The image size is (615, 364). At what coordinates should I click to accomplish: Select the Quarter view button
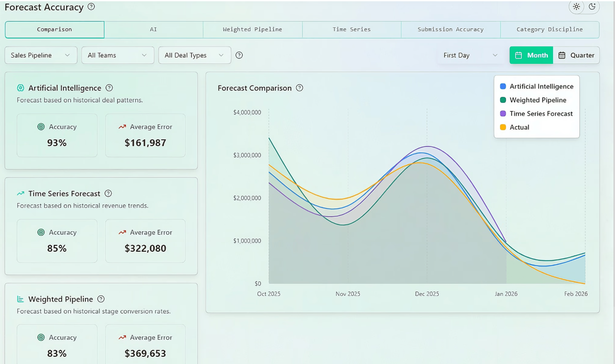click(576, 55)
